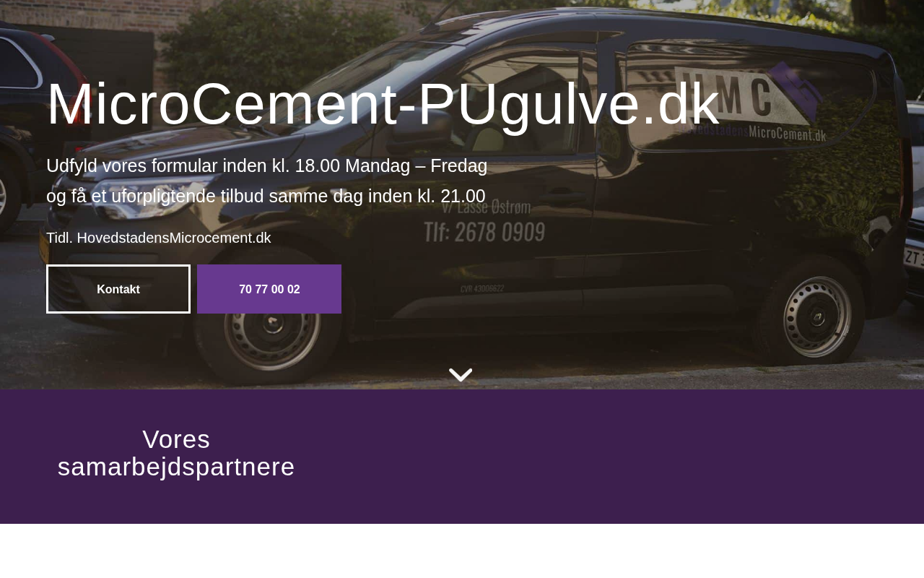This screenshot has width=924, height=578.
Task: Select the 'Udfyld vores formular' text line
Action: coord(267,165)
